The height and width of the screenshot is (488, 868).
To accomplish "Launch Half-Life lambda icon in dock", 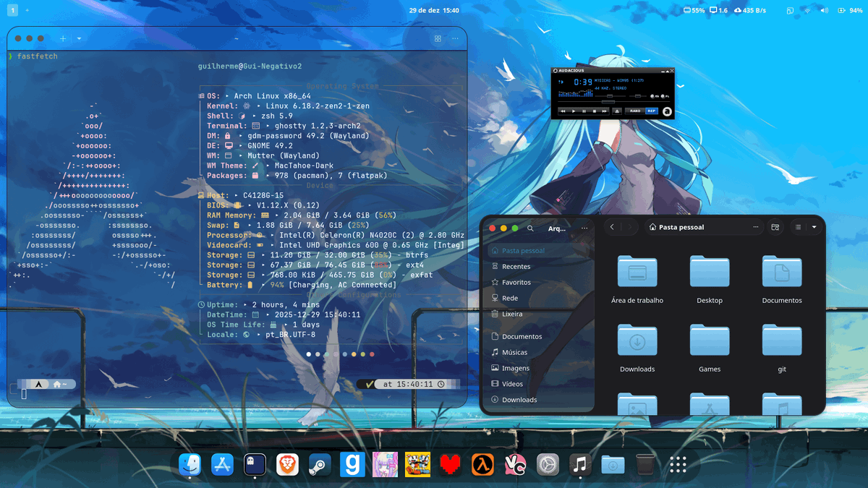I will tap(482, 465).
